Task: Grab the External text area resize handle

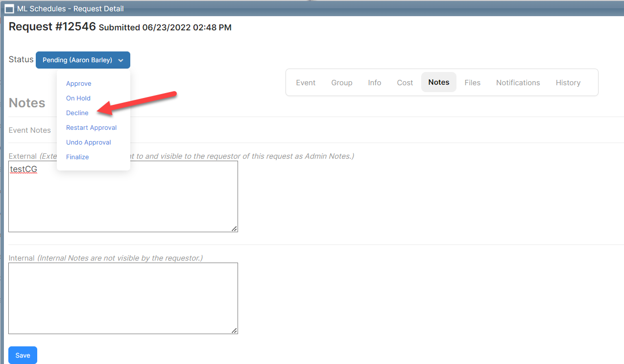Action: pos(234,228)
